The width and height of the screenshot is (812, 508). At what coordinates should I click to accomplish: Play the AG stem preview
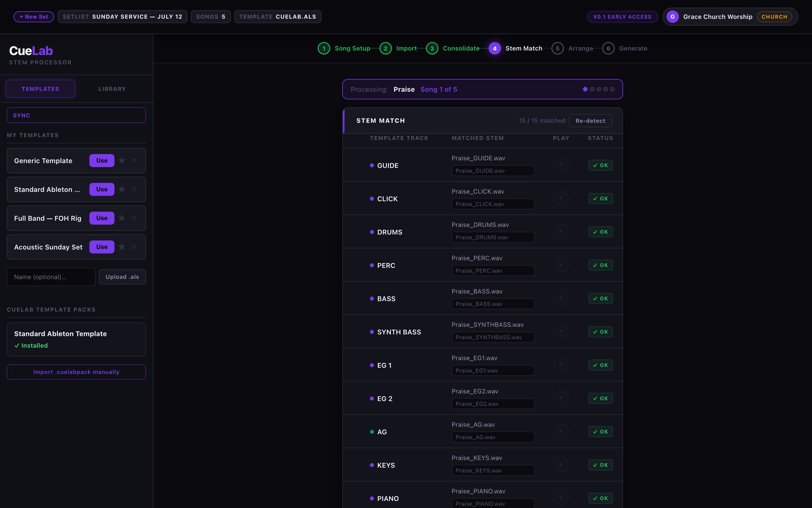pyautogui.click(x=561, y=431)
